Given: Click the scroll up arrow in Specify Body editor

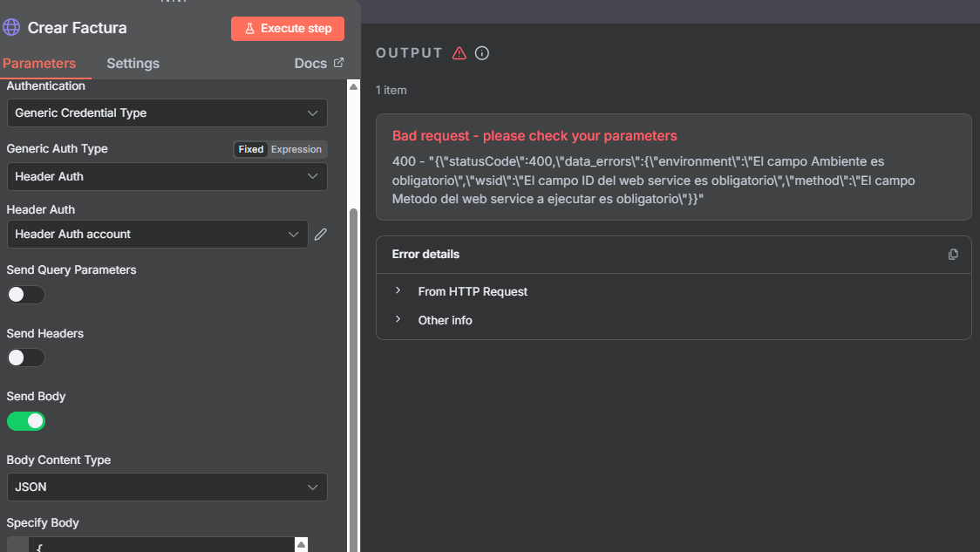Looking at the screenshot, I should coord(301,544).
